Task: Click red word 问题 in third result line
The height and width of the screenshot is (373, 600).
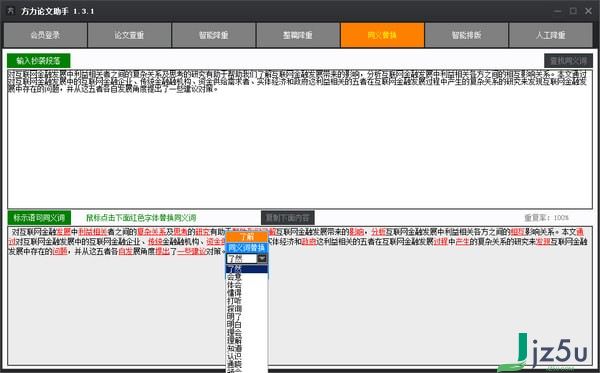Action: point(60,251)
